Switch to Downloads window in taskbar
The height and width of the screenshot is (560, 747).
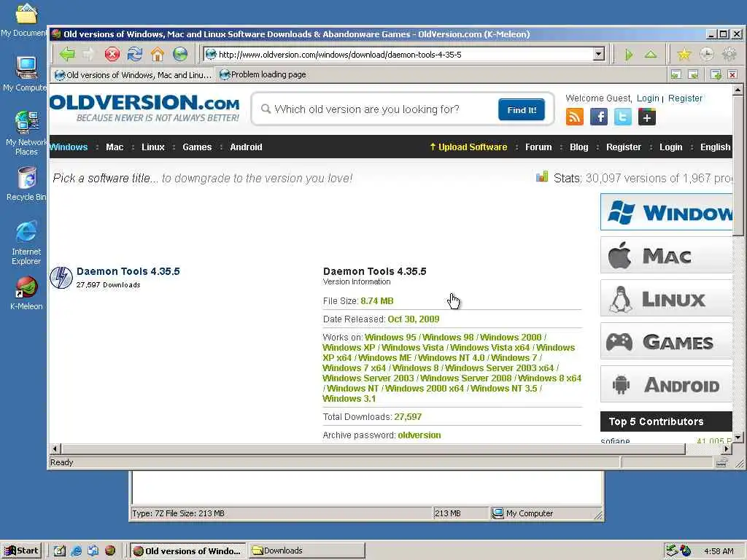[307, 551]
